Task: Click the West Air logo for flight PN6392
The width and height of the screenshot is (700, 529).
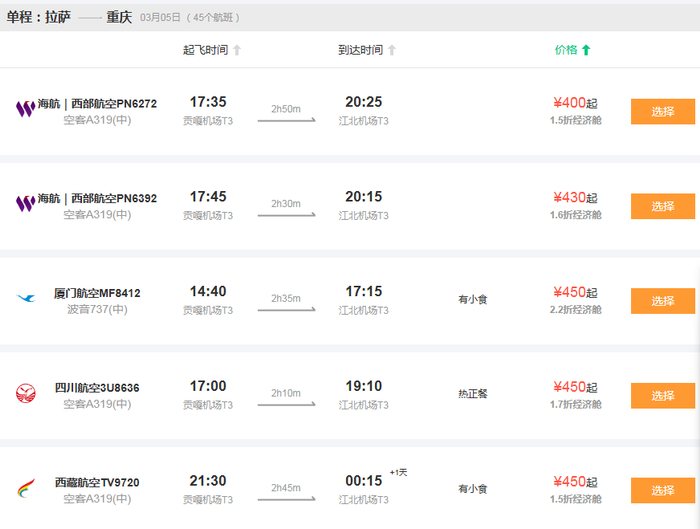Action: tap(25, 203)
